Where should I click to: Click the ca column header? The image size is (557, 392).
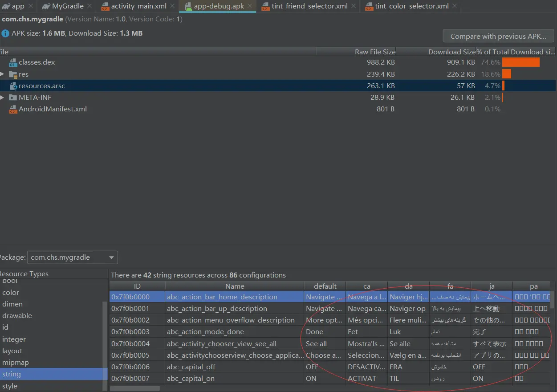click(x=367, y=286)
